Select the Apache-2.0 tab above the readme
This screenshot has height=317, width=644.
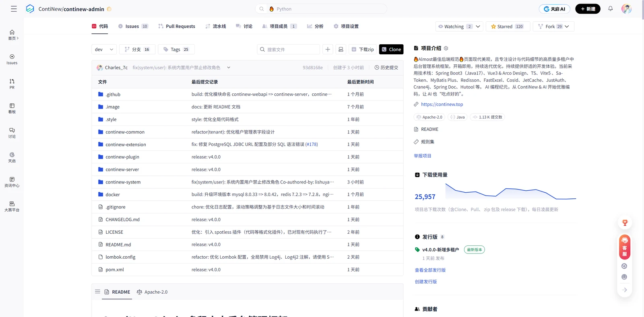[x=152, y=292]
